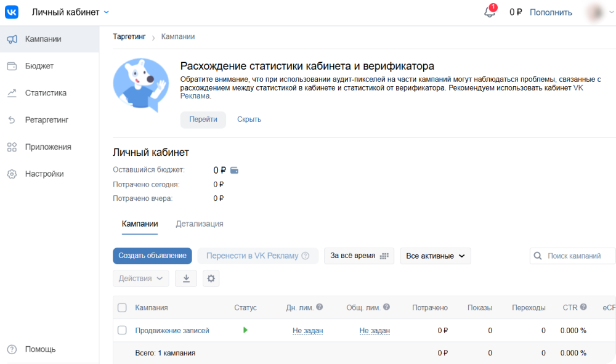Click the green play status icon
Screen dimensions: 616x364
point(245,330)
